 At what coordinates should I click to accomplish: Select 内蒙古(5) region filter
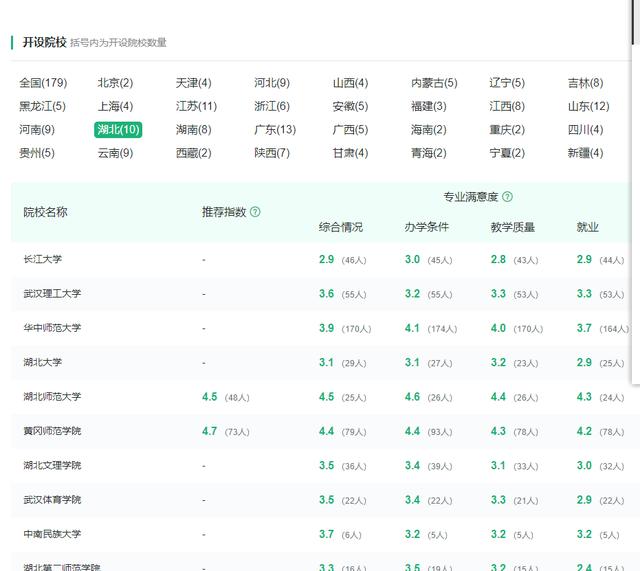pos(434,83)
